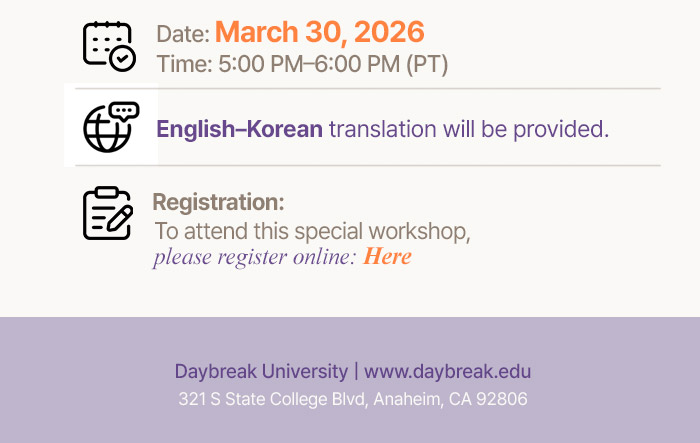Click the italic "please register online:" text
The height and width of the screenshot is (443, 700).
click(254, 257)
